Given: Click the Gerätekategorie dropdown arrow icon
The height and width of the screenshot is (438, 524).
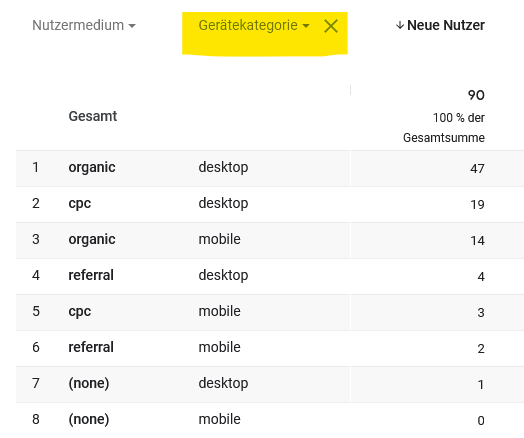Looking at the screenshot, I should [306, 26].
